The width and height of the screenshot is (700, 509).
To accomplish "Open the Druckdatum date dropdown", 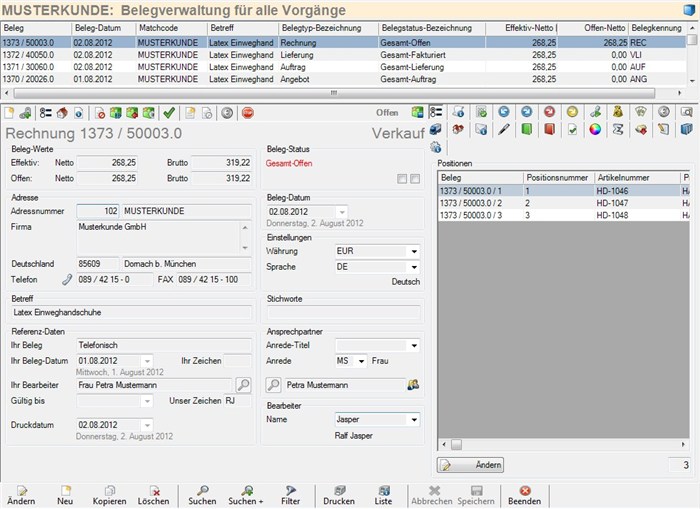I will (x=147, y=425).
